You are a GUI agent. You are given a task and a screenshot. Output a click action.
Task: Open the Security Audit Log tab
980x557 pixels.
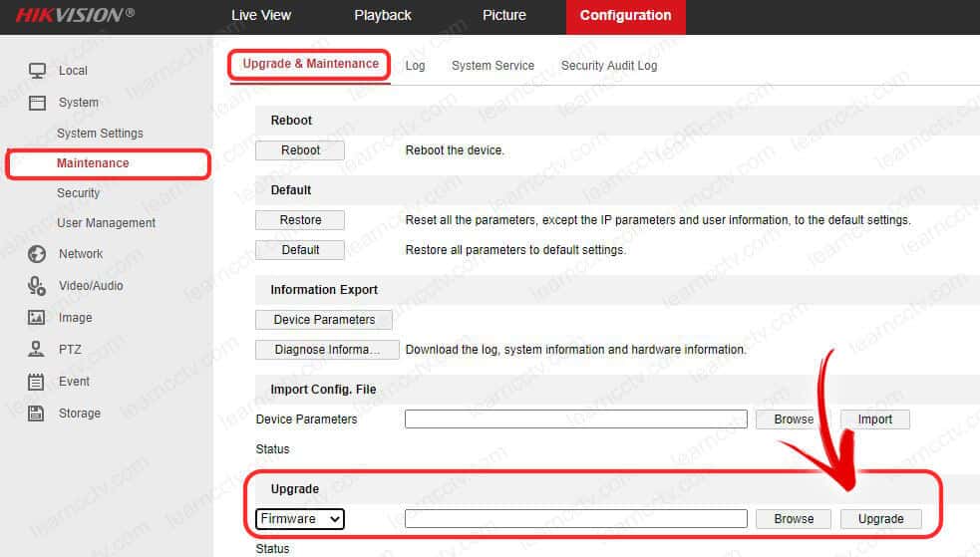pyautogui.click(x=608, y=66)
